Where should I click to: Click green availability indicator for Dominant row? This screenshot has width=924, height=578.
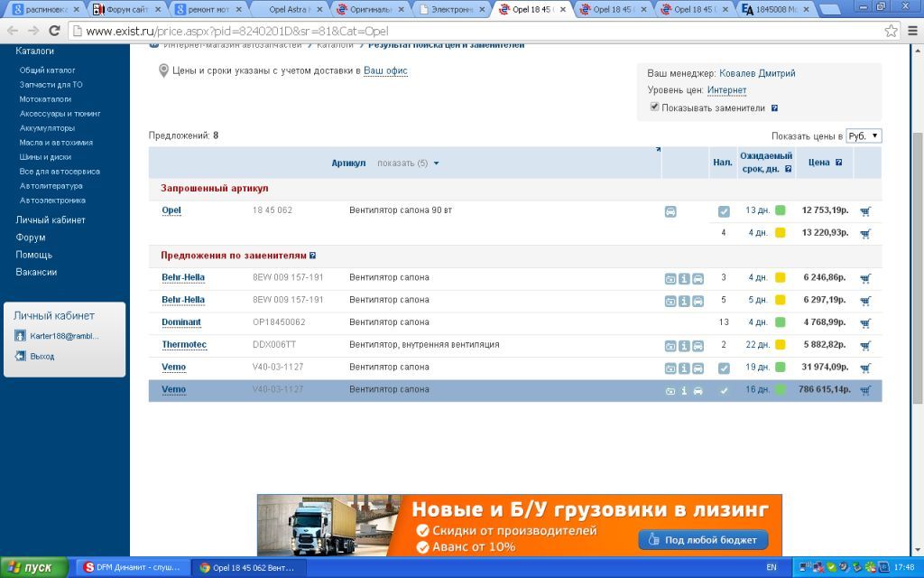(781, 322)
